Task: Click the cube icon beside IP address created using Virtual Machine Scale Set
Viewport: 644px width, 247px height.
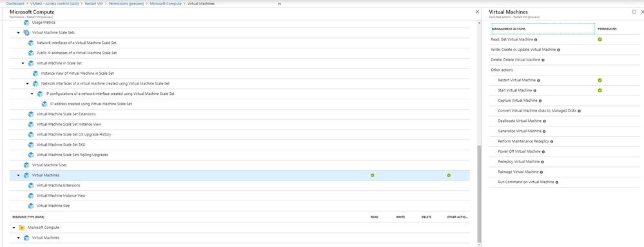Action: tap(44, 104)
